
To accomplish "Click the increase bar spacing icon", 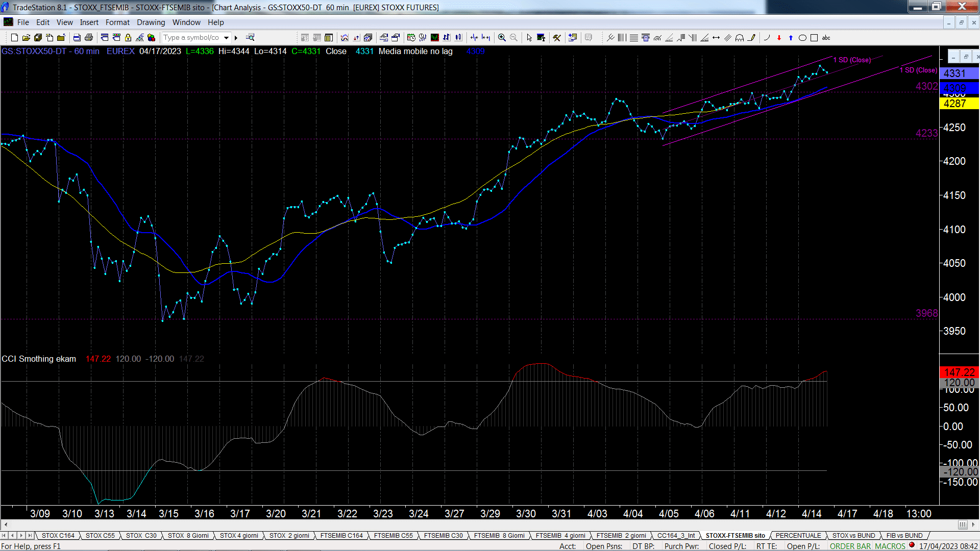I will [486, 38].
